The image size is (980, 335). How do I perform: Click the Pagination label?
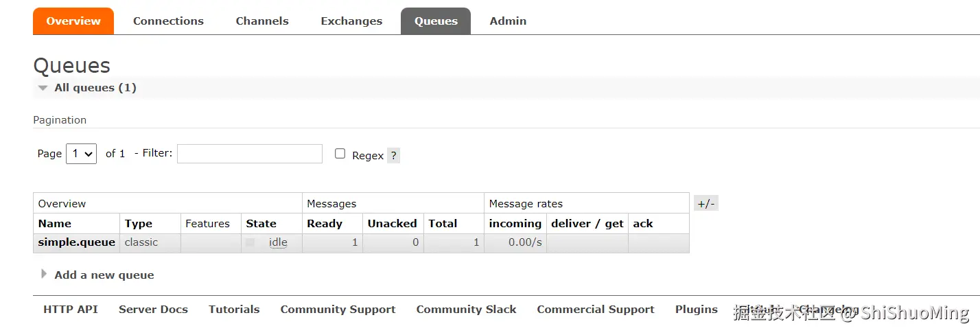pyautogui.click(x=60, y=119)
